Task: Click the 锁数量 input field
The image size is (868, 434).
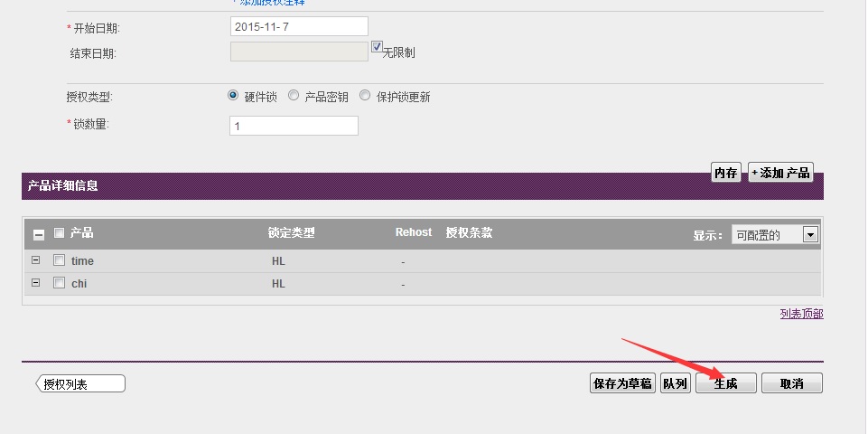Action: pos(294,126)
